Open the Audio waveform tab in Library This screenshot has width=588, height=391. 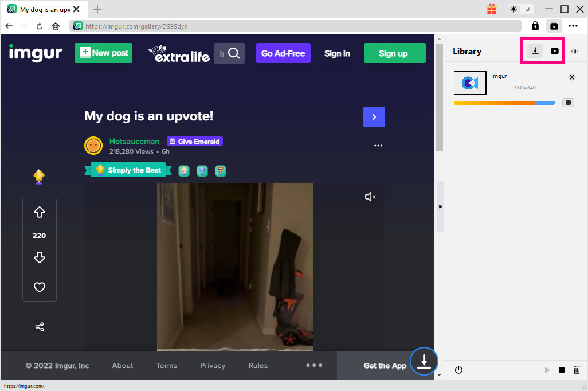point(574,51)
